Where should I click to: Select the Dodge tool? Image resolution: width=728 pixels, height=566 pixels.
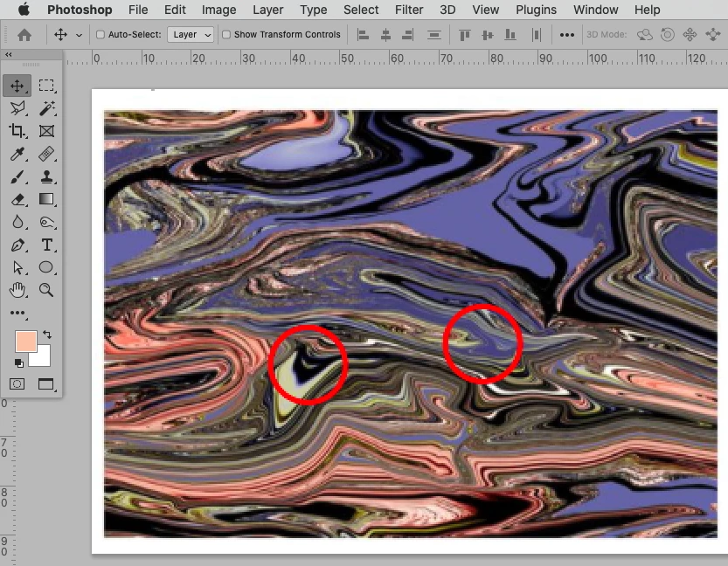tap(46, 222)
